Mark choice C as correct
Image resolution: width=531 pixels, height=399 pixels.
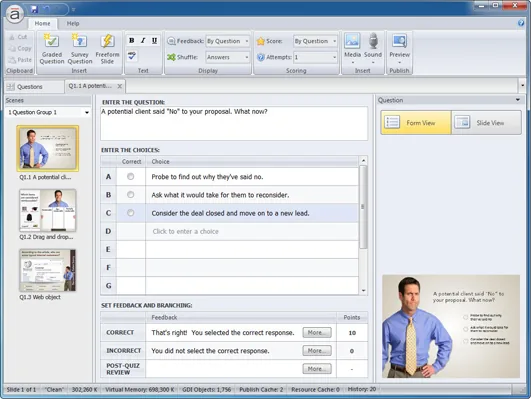[130, 213]
